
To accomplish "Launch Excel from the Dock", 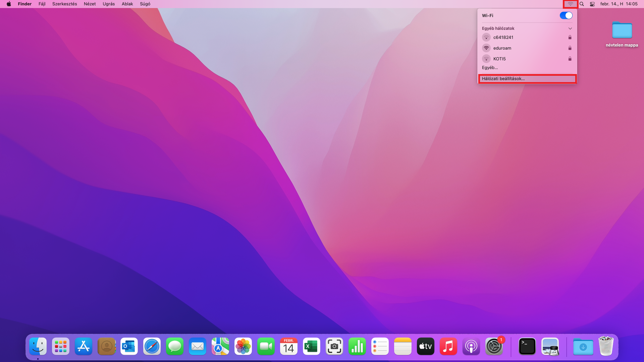I will click(x=312, y=347).
